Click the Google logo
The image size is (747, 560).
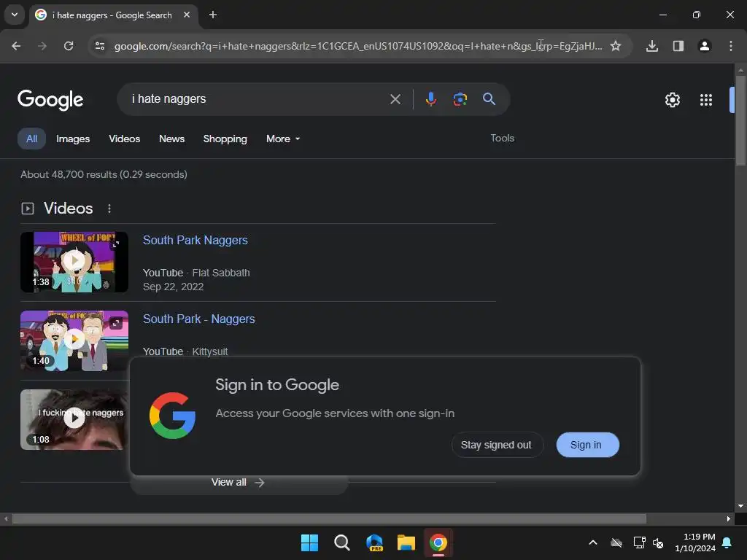pyautogui.click(x=50, y=99)
